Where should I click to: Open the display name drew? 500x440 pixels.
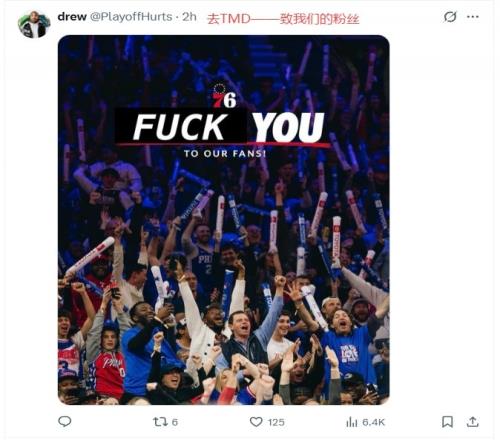click(x=72, y=16)
